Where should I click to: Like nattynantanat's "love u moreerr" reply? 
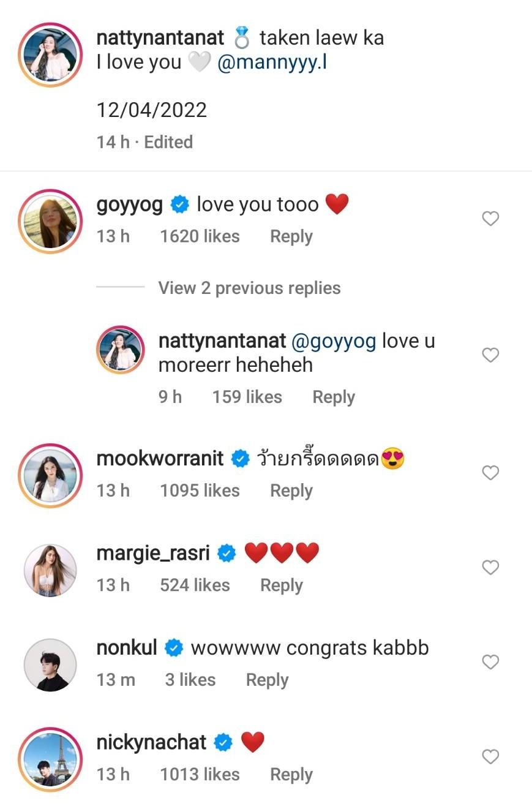point(490,355)
